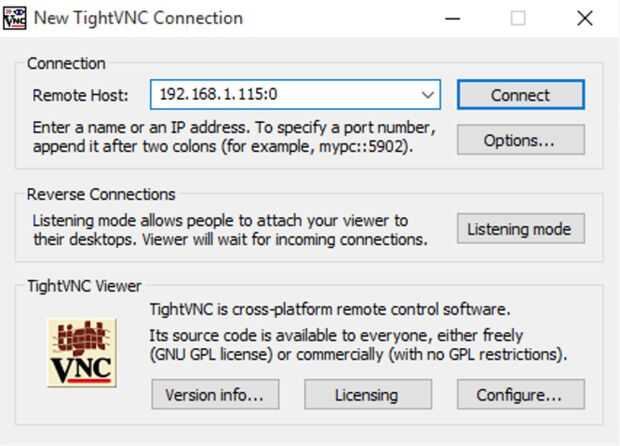The image size is (620, 446).
Task: Click the greyed-out maximize button
Action: (x=518, y=18)
